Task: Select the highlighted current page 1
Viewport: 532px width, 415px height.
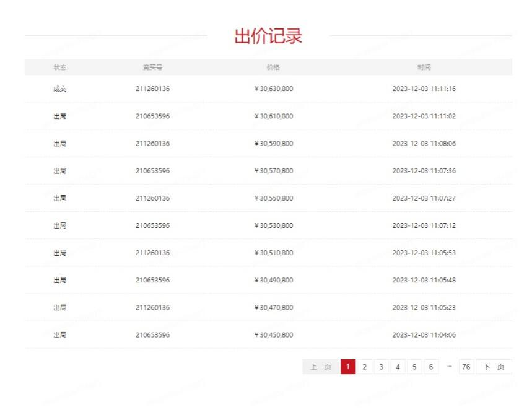Action: [348, 367]
